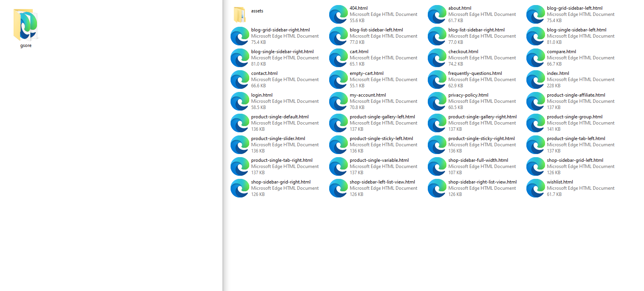This screenshot has height=291, width=644.
Task: Select frequently-questions.html file name
Action: pyautogui.click(x=475, y=73)
